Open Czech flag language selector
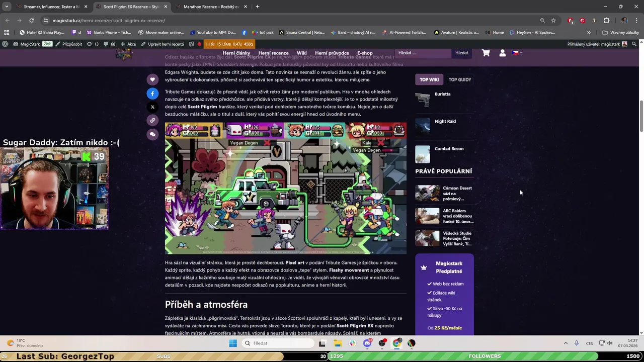The height and width of the screenshot is (362, 644). coord(517,52)
